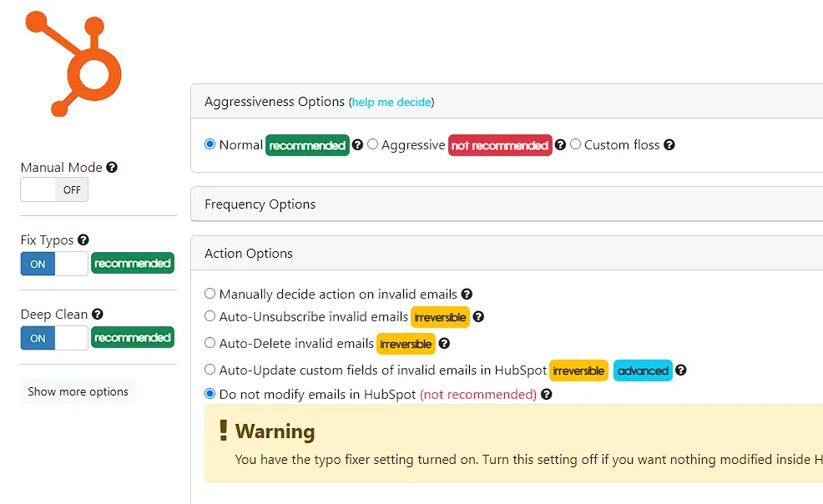Click the Deep Clean help question icon

(97, 314)
